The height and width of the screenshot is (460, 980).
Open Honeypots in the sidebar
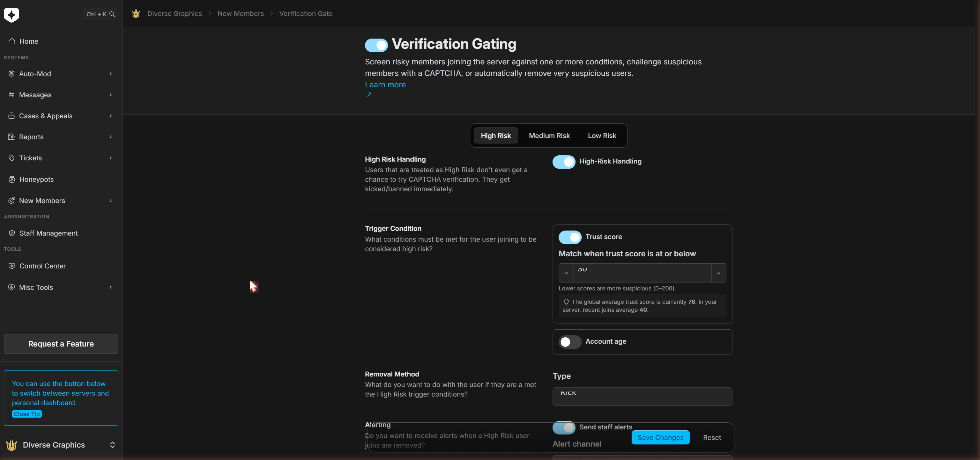[61, 179]
